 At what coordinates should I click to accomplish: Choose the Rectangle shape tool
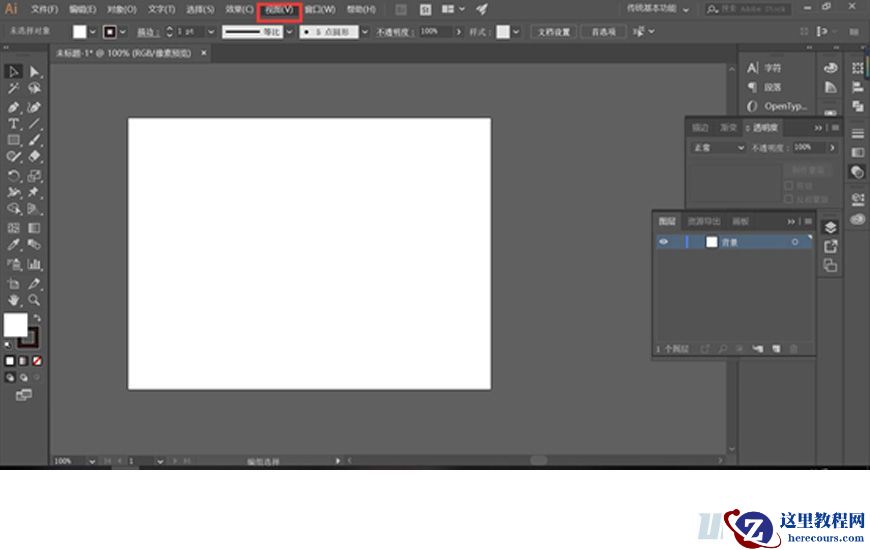pos(14,140)
